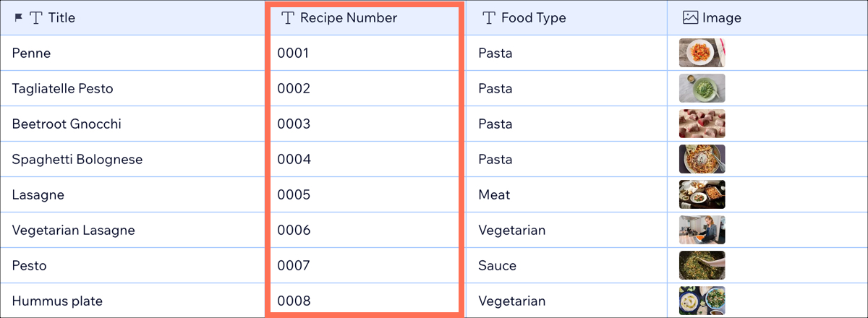Select the Food Type column header

[x=566, y=17]
